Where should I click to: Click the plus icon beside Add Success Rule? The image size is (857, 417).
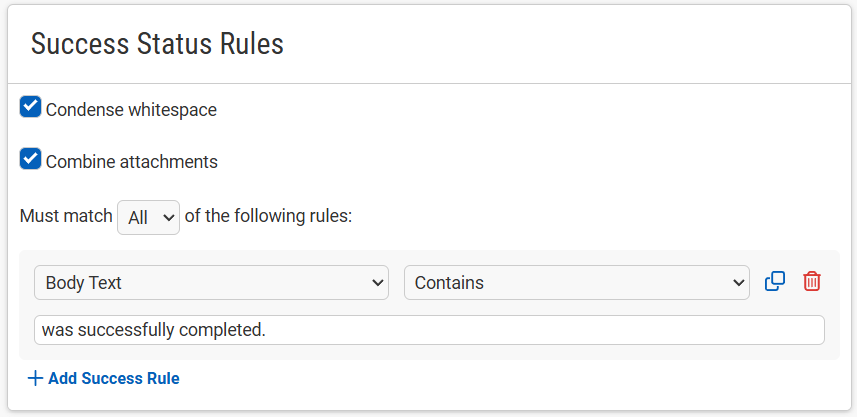click(35, 378)
